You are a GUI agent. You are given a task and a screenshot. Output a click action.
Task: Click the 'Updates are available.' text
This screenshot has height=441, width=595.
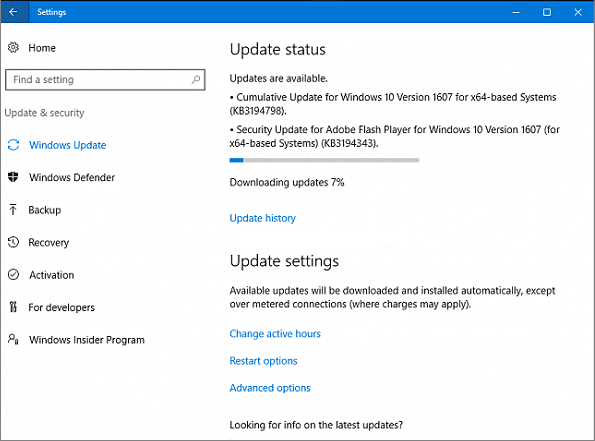click(279, 79)
